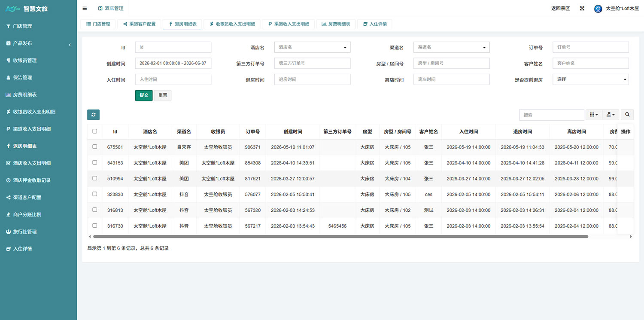Click the 酒店管理 header tab

[111, 9]
